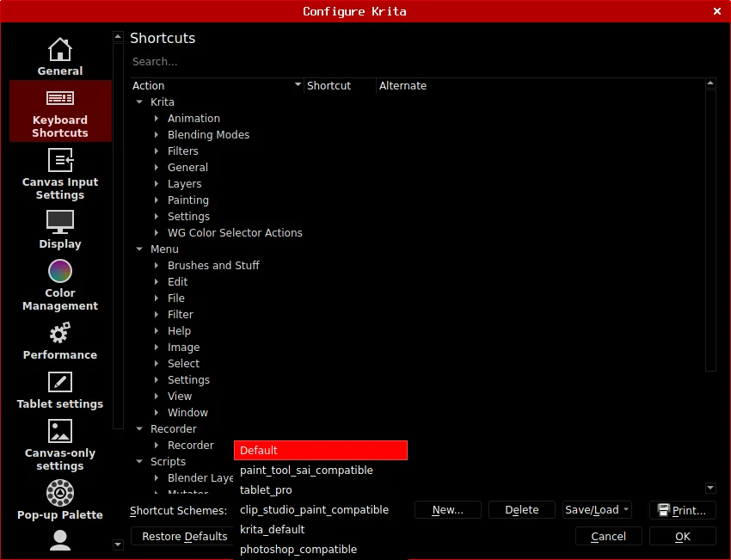Sort by the Action column header
731x560 pixels.
click(217, 85)
